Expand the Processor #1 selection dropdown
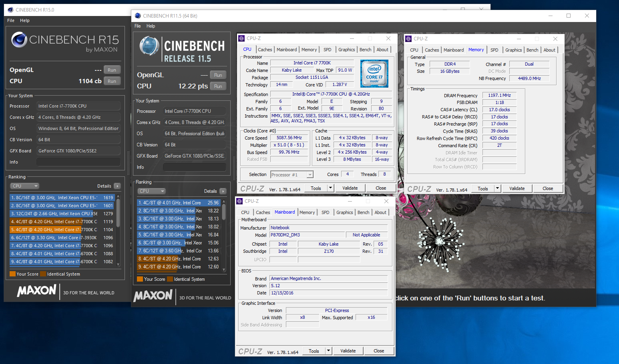The height and width of the screenshot is (364, 619). tap(309, 175)
